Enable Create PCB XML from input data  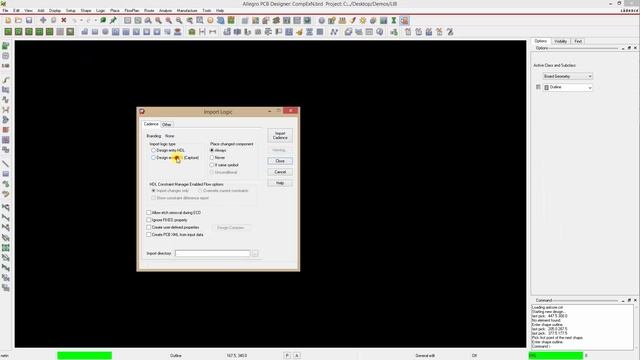(x=149, y=235)
